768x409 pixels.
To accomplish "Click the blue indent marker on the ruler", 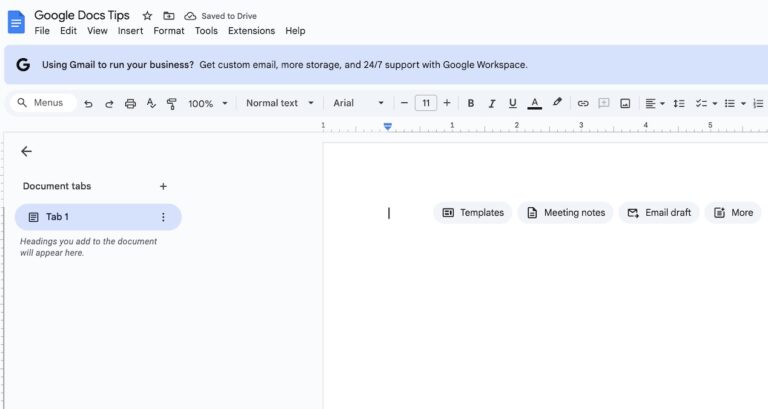I will click(x=387, y=126).
